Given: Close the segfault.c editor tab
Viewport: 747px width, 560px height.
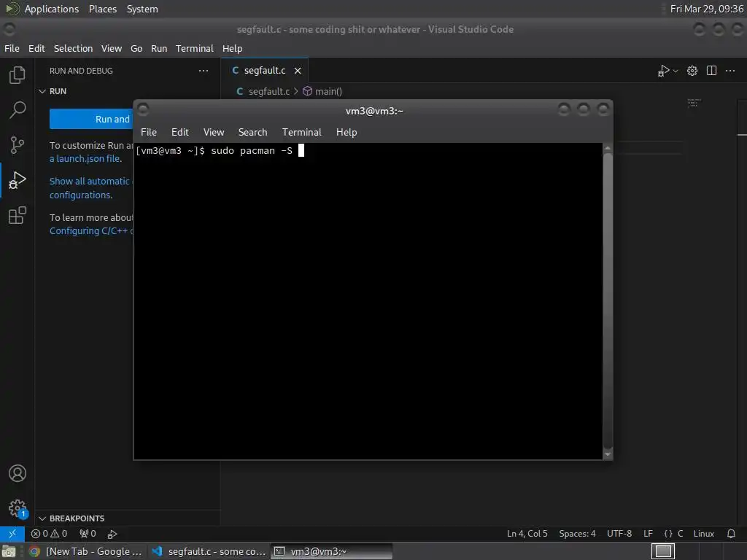Looking at the screenshot, I should (x=298, y=71).
